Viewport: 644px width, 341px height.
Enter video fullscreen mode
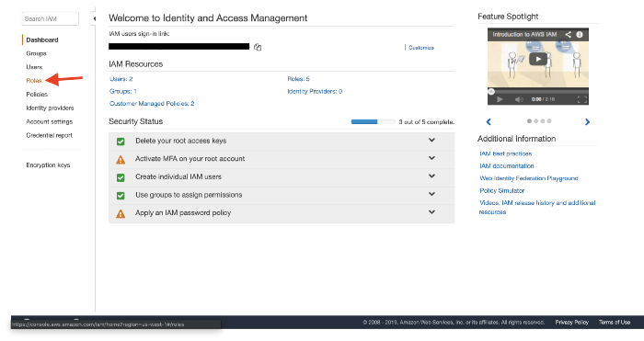click(x=582, y=99)
